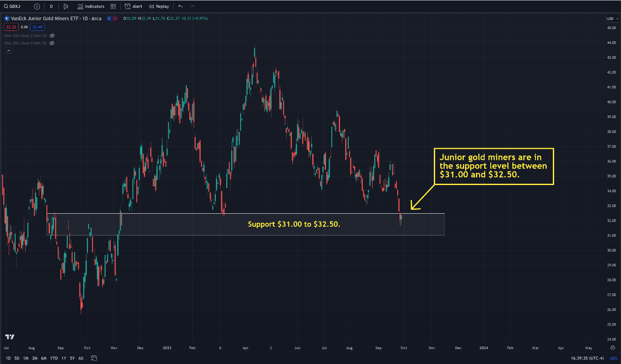The height and width of the screenshot is (364, 621).
Task: Click the 16:39:35 (UTC-4) timezone clock
Action: pos(587,358)
